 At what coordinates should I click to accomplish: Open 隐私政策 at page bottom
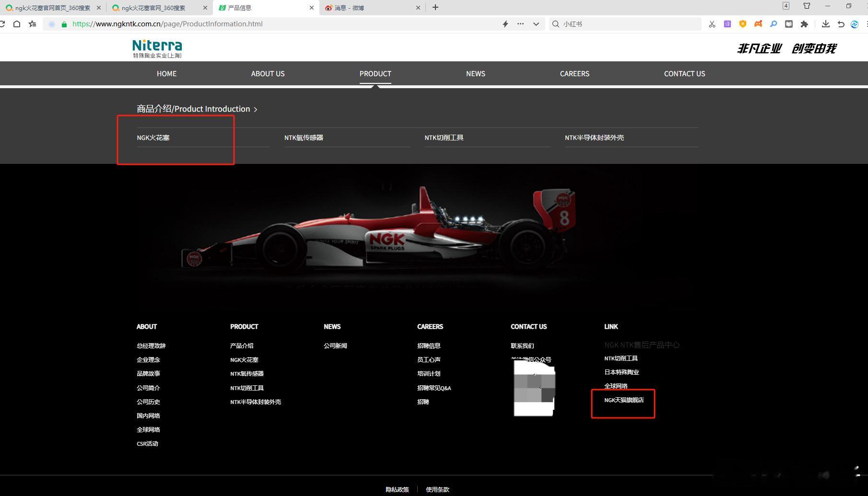[x=397, y=489]
